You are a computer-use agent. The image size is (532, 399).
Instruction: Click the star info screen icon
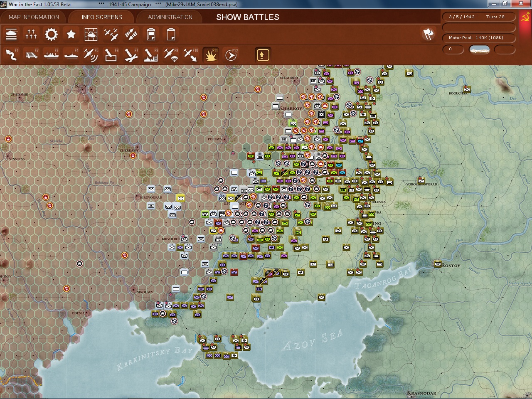[71, 34]
